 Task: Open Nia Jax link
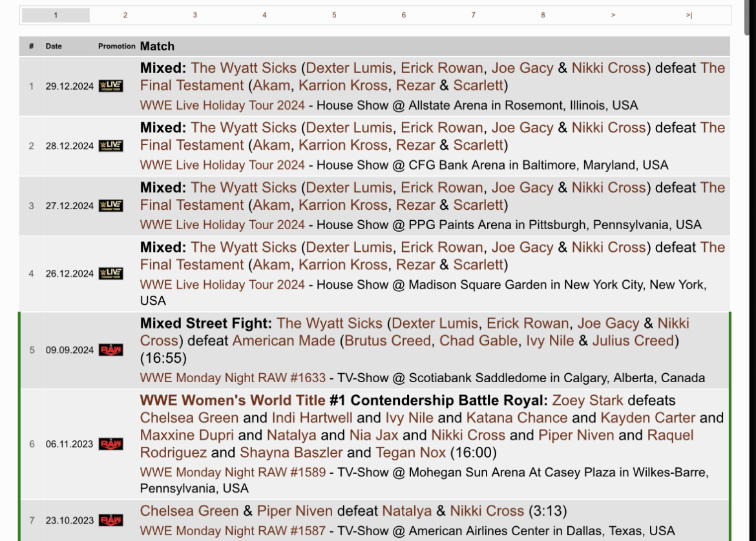(x=373, y=435)
